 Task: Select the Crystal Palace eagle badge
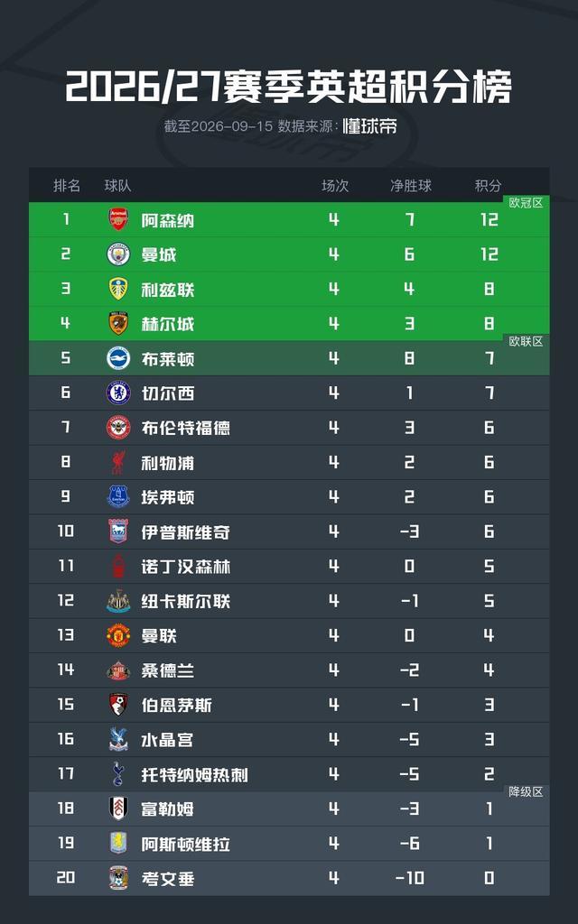pyautogui.click(x=118, y=740)
